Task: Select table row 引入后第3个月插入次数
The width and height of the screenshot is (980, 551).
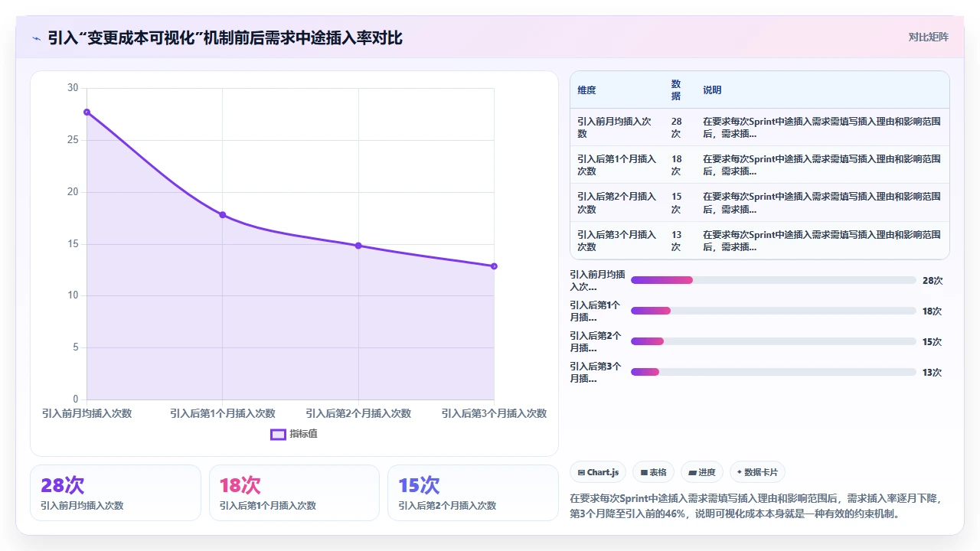Action: coord(759,241)
